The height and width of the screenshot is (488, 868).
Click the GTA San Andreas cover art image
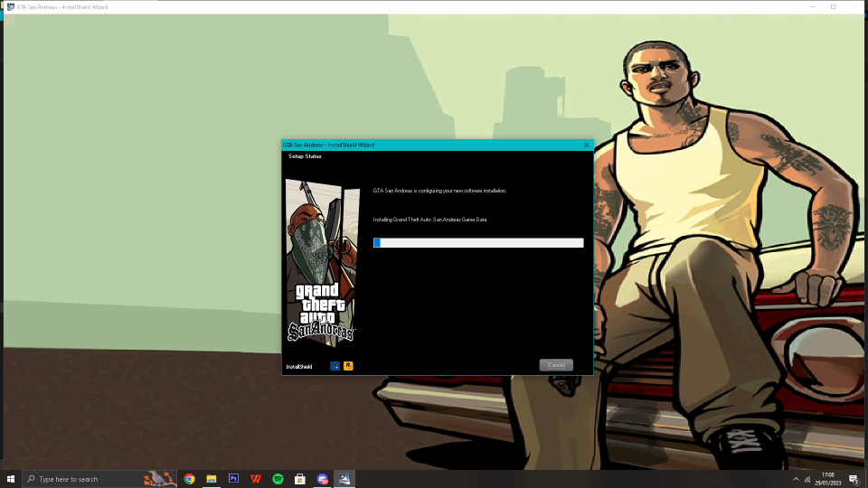pos(322,263)
